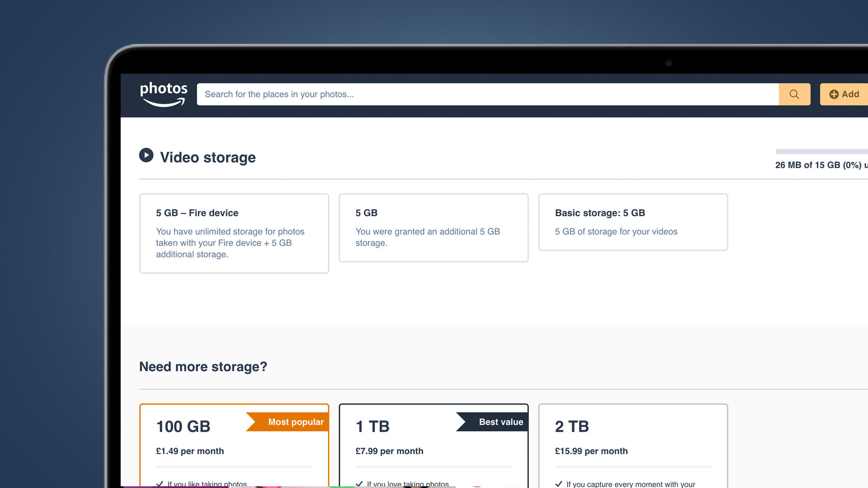The height and width of the screenshot is (488, 868).
Task: Click the "£15.99 per month" price
Action: (591, 451)
